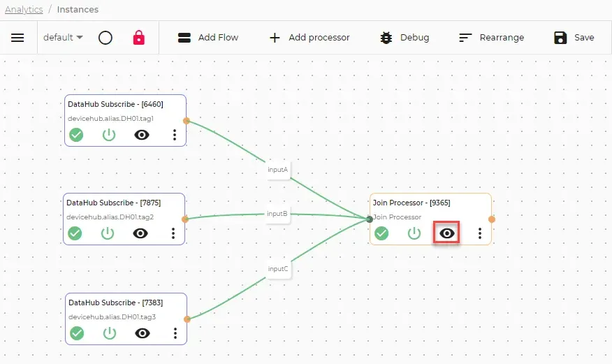Go to Analytics breadcrumb link

point(24,9)
